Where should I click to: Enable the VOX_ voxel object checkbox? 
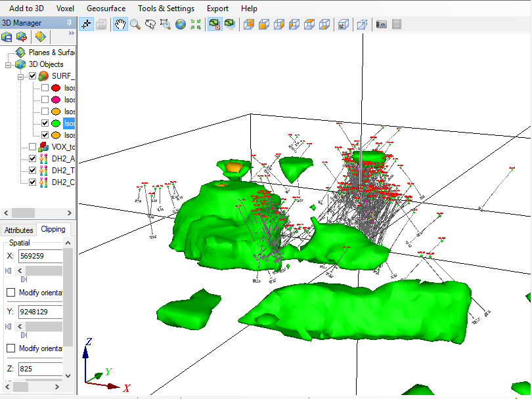(x=33, y=147)
